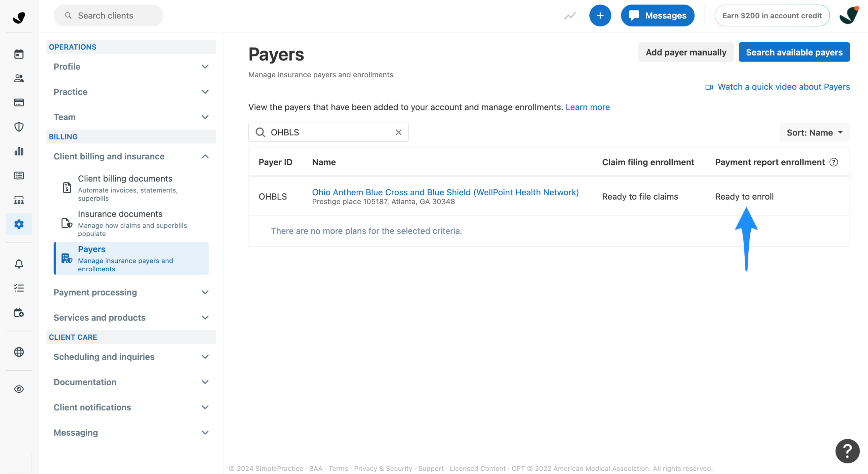The height and width of the screenshot is (474, 868).
Task: Open the globe website icon
Action: point(19,352)
